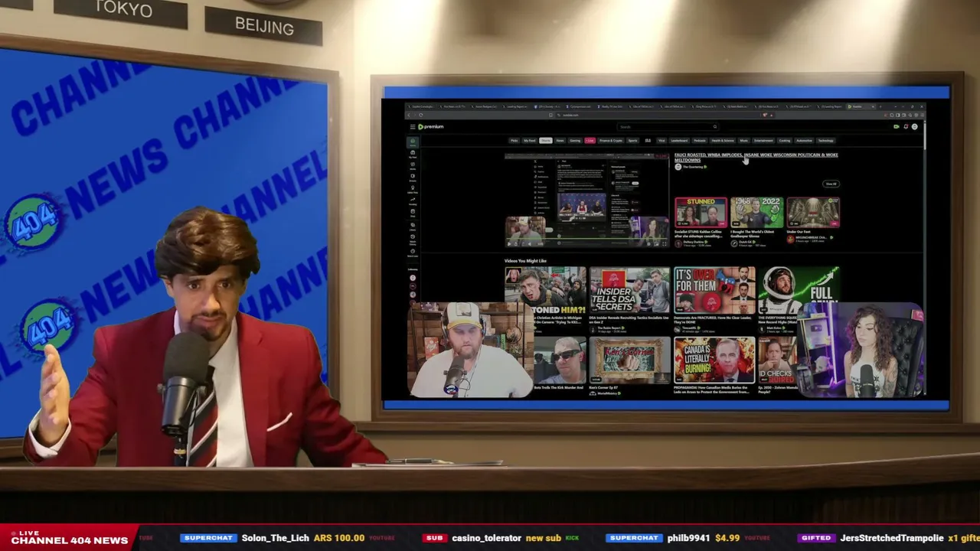Click the 'Ken's Corner Ep 87' title
Screen dimensions: 980x551
tap(605, 388)
